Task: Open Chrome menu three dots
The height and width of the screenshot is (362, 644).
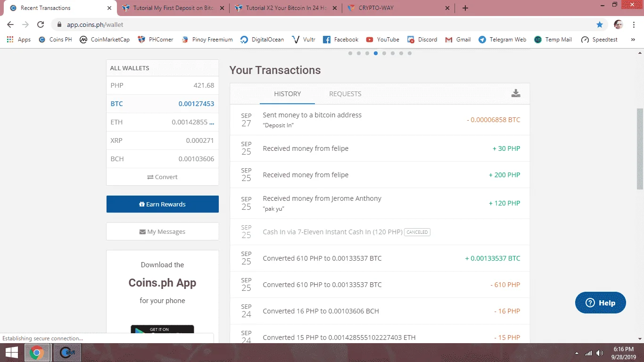Action: pyautogui.click(x=634, y=25)
